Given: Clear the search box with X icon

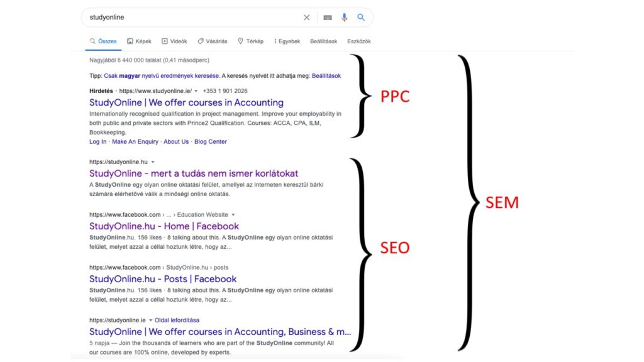Looking at the screenshot, I should (x=306, y=18).
